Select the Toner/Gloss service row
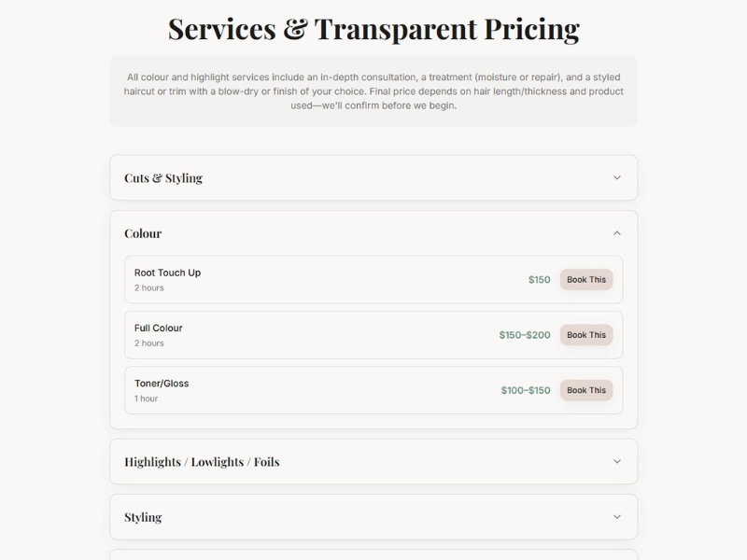Screen dimensions: 747x560 click(x=327, y=390)
